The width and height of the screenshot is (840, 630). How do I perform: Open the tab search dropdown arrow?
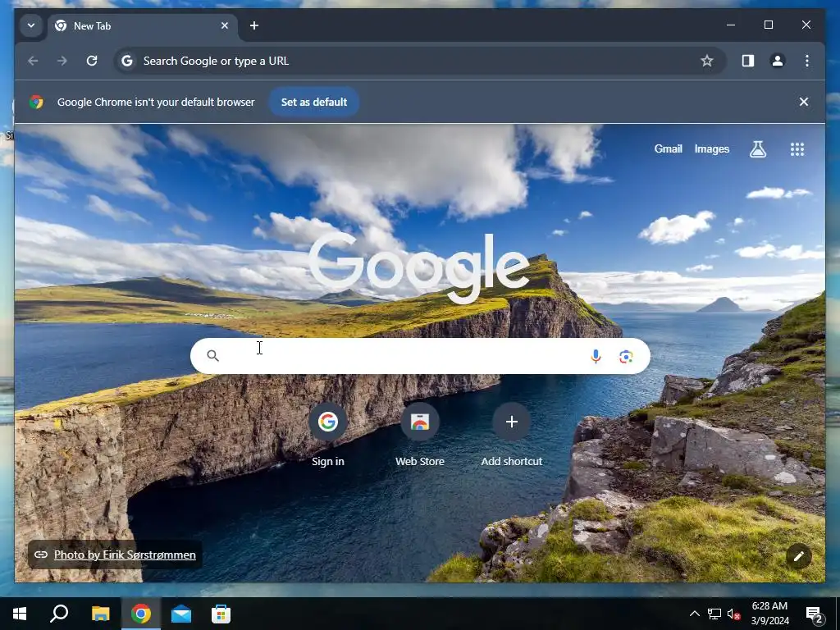31,25
